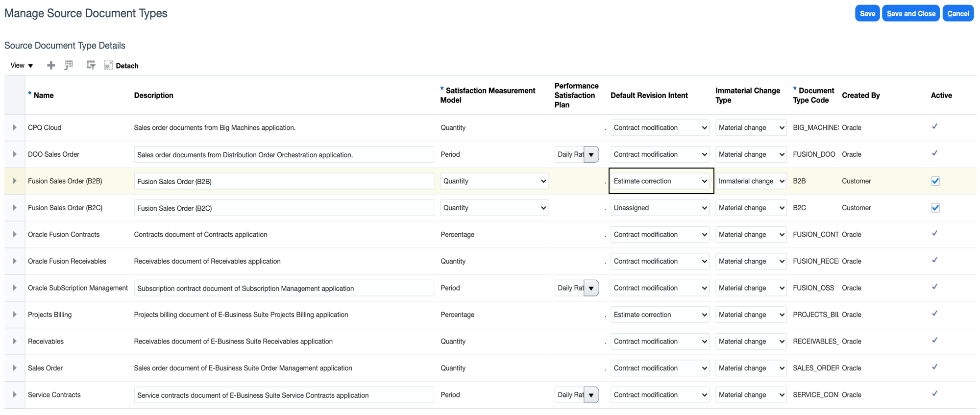Image resolution: width=980 pixels, height=415 pixels.
Task: Click Active checkmark on Projects Billing row
Action: coord(934,314)
